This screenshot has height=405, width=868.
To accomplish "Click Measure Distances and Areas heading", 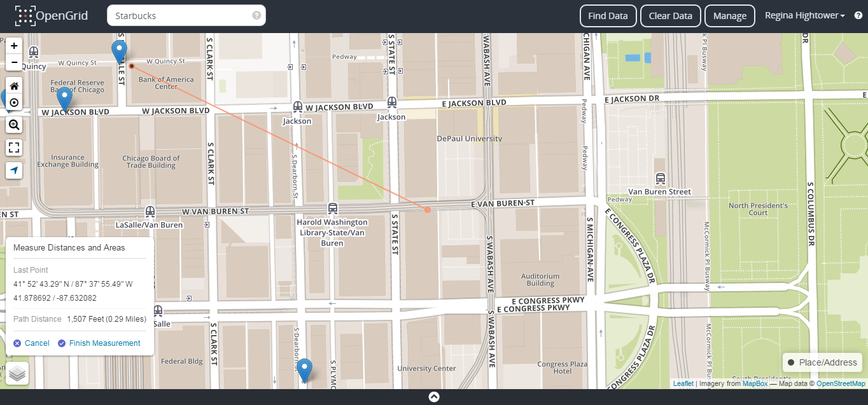I will [69, 247].
